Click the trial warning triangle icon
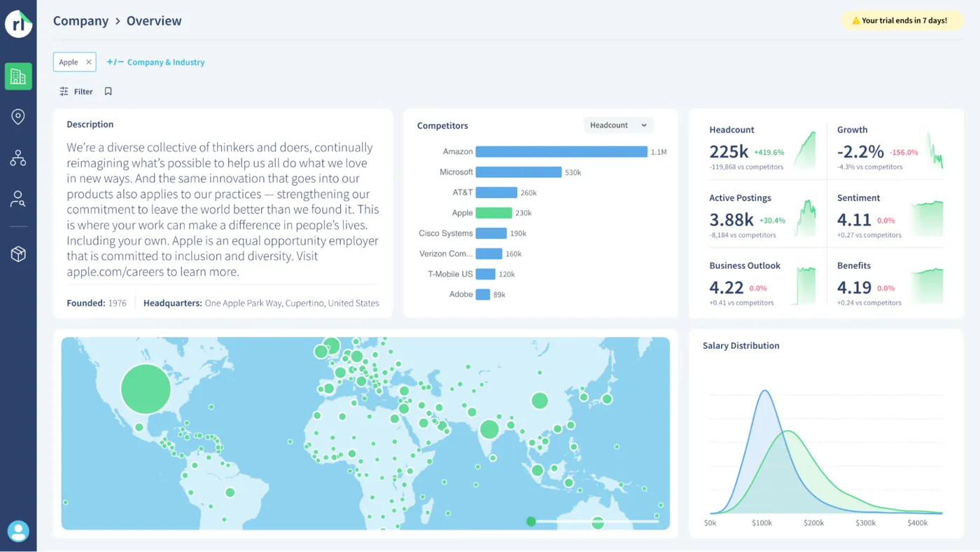The height and width of the screenshot is (552, 980). click(x=855, y=21)
